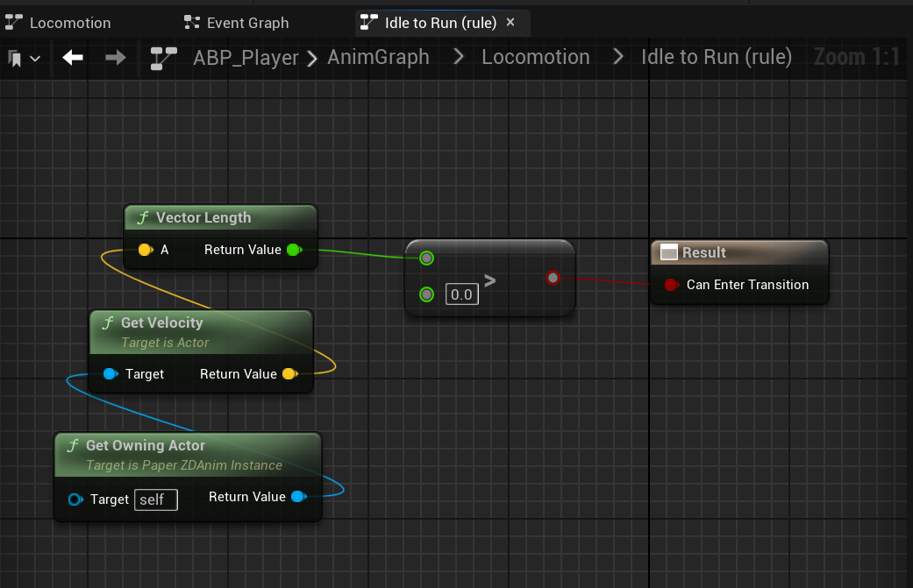Click the graph icon beside ABP_Player breadcrumb
This screenshot has height=588, width=913.
pos(163,58)
